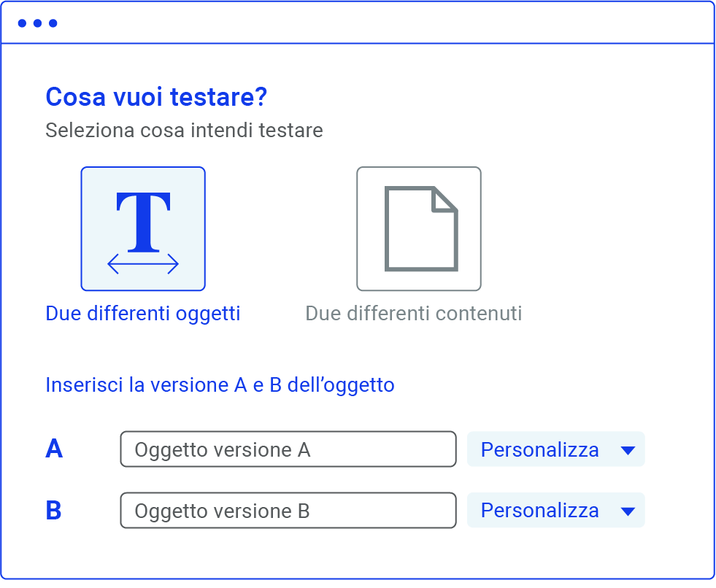Image resolution: width=716 pixels, height=588 pixels.
Task: Click the "Cosa vuoi testare?" heading
Action: click(x=156, y=96)
